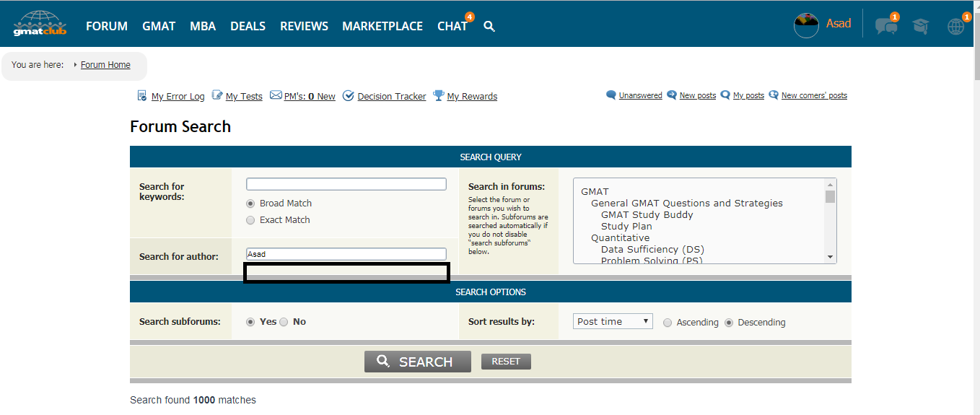The width and height of the screenshot is (980, 415).
Task: Choose Descending sort order
Action: pyautogui.click(x=729, y=323)
